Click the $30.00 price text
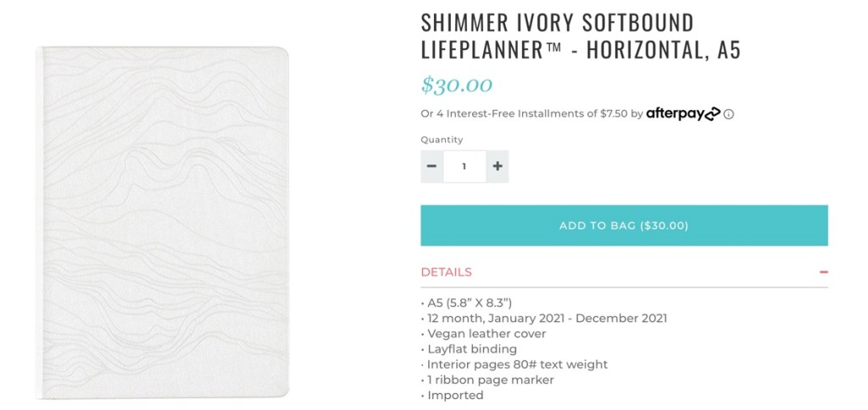Viewport: 868px width, 410px height. (457, 85)
